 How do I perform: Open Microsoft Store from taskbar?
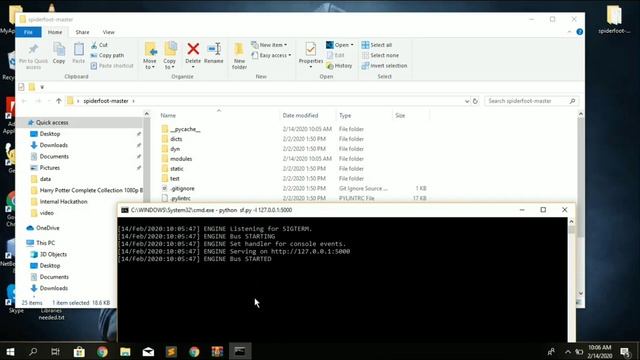point(79,351)
